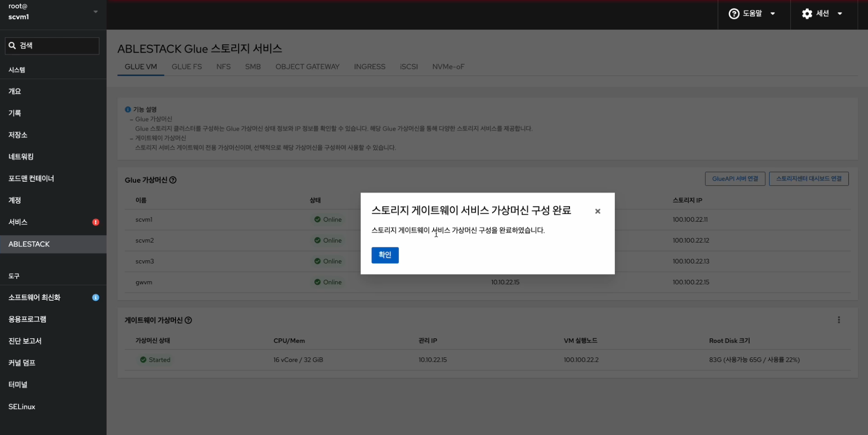Switch to the OBJECT GATEWAY tab
Screen dimensions: 868x435
pos(307,67)
